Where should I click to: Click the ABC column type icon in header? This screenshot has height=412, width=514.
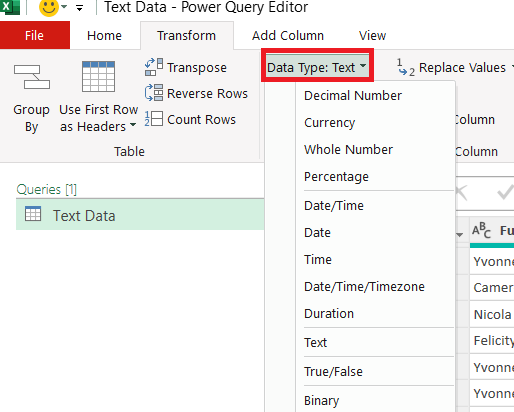pyautogui.click(x=481, y=230)
